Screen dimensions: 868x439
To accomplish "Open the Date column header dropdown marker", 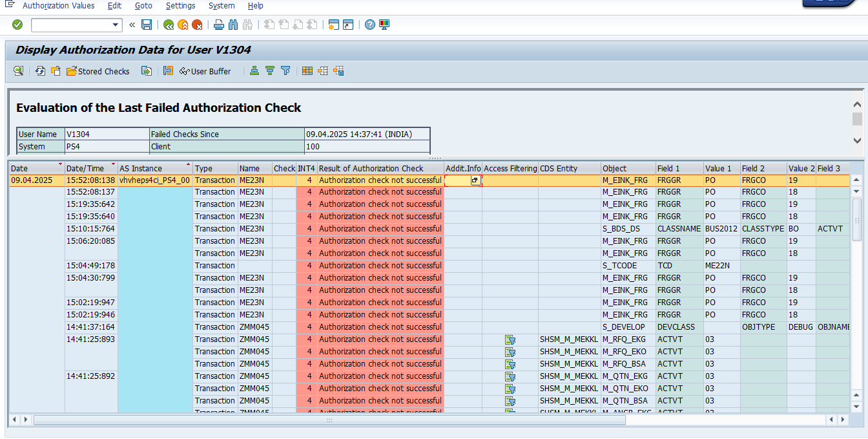I will point(60,165).
